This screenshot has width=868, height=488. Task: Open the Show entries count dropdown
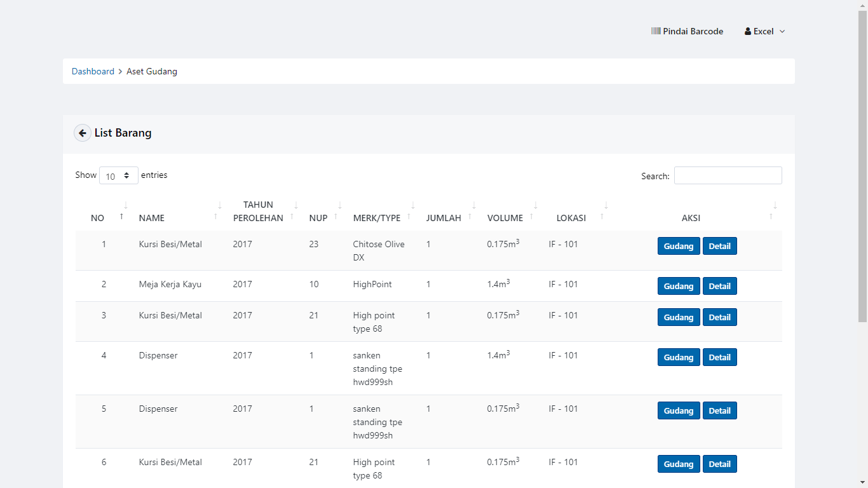(119, 175)
